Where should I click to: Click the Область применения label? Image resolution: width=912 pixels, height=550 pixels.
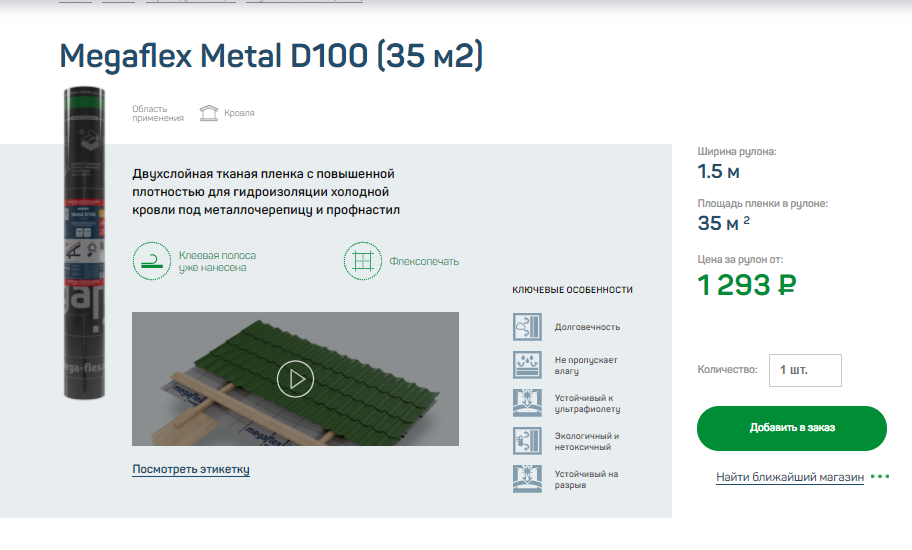click(158, 113)
